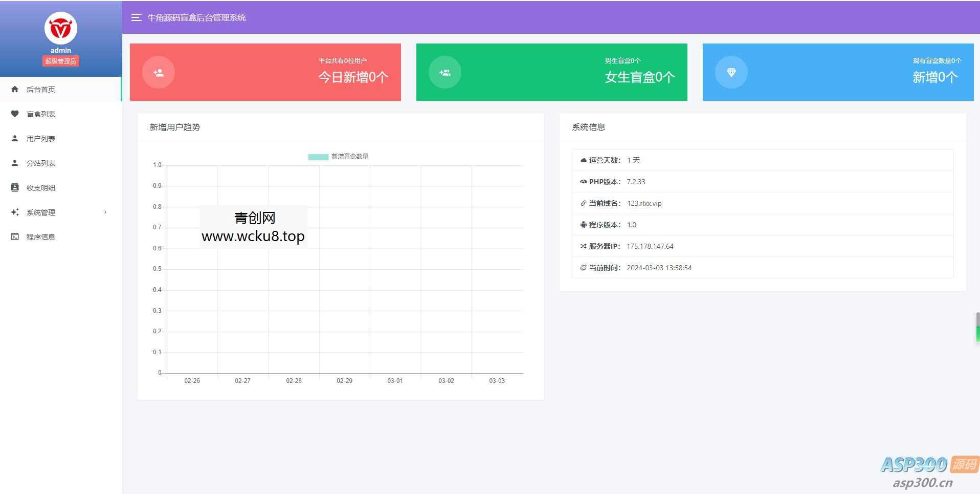Open the 分站列表 menu item
Viewport: 980px width, 494px height.
pyautogui.click(x=41, y=163)
